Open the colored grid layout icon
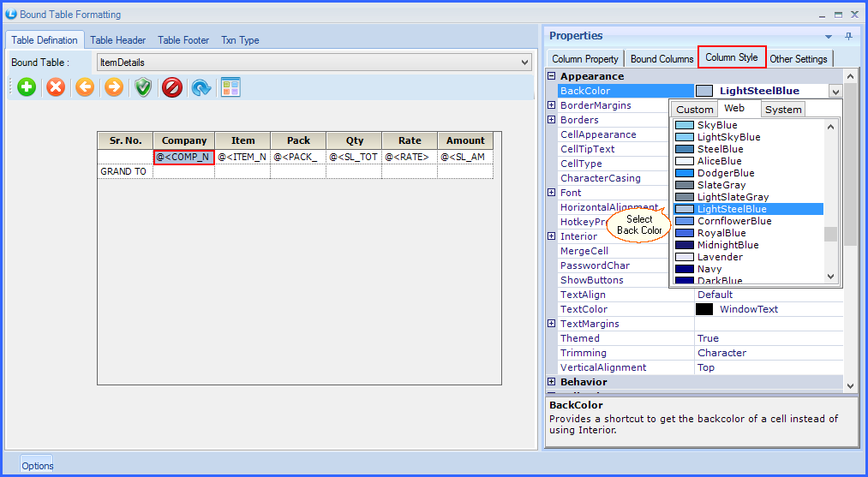This screenshot has height=477, width=868. [230, 87]
